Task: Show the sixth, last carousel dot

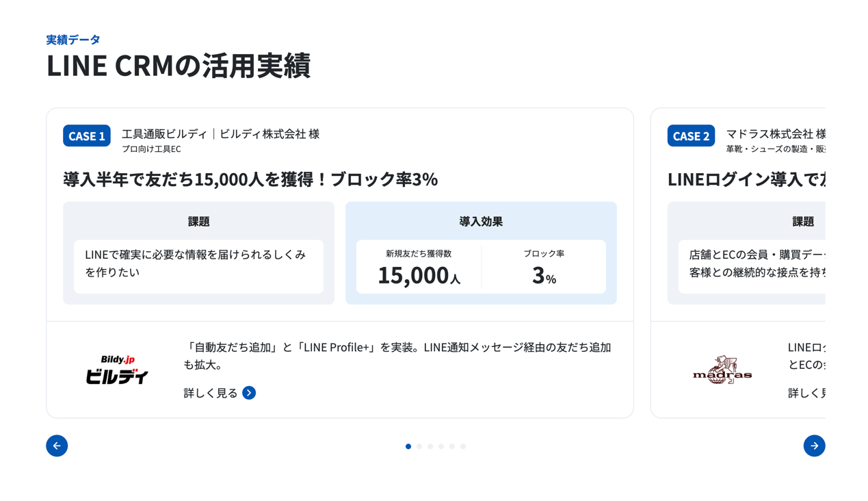Action: pos(463,446)
